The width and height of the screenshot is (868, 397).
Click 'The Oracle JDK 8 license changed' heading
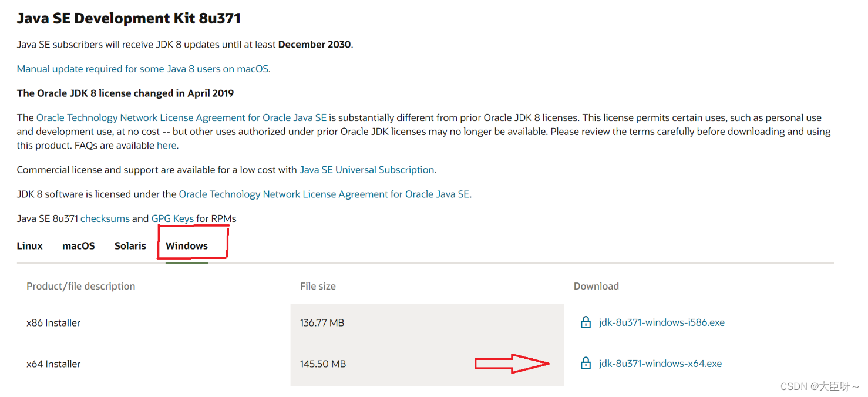[125, 93]
